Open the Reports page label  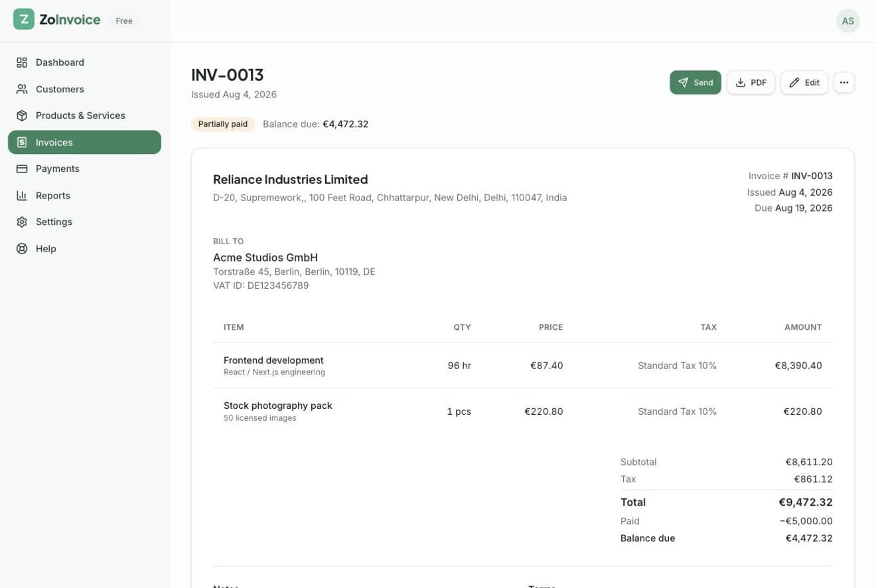click(x=53, y=195)
